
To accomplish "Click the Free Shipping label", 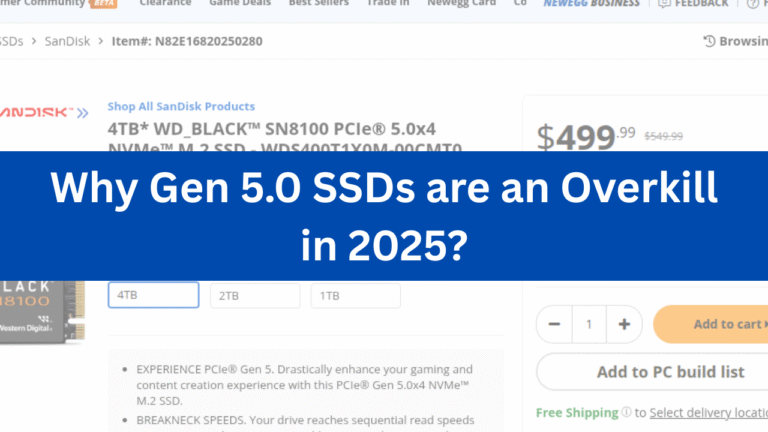I will coord(577,413).
